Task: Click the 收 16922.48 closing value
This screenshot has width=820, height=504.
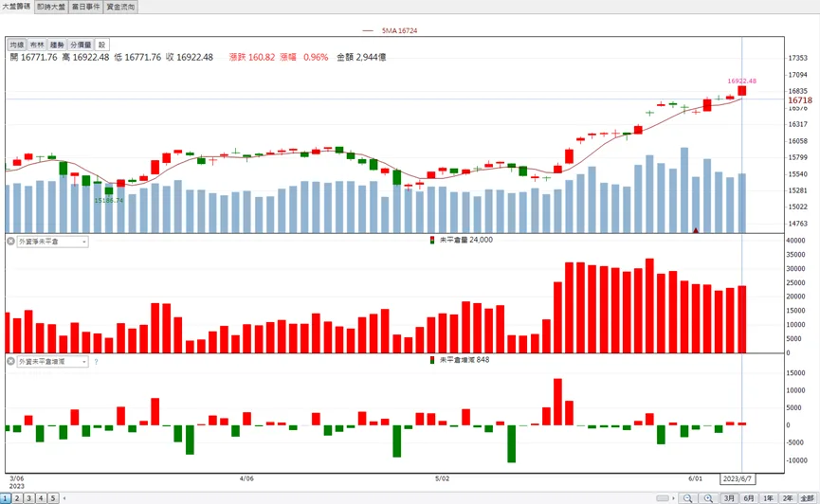Action: point(190,58)
